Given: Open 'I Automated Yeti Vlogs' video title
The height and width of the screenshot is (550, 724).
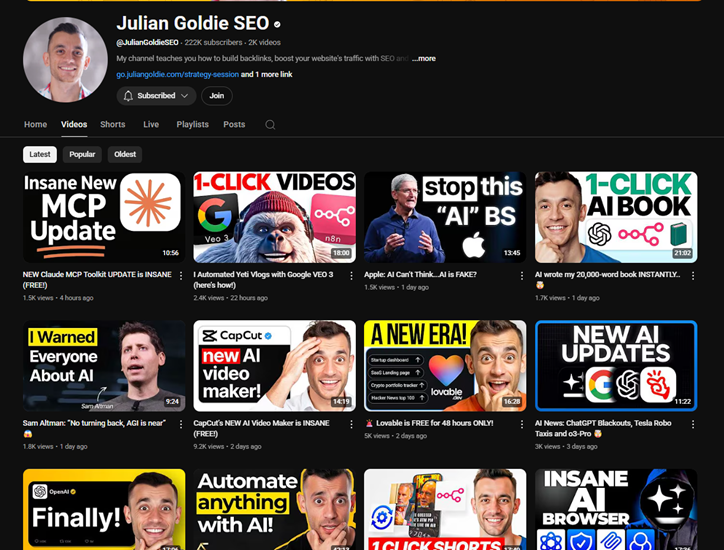Looking at the screenshot, I should pos(263,280).
